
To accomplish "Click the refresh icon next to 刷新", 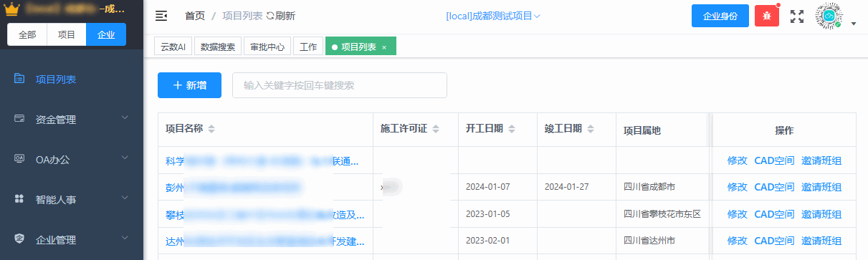I will 270,16.
